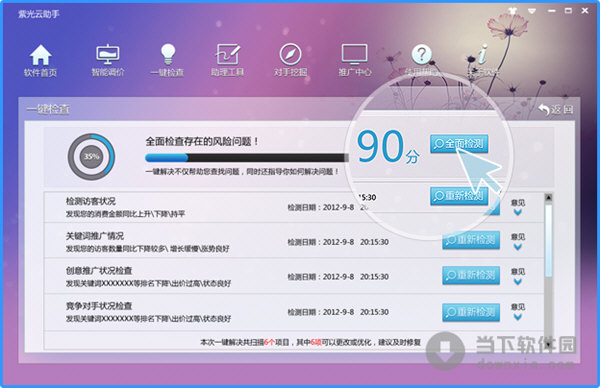Click description 发现您的消费金额同比上升\下降\持平
The image size is (600, 388).
tap(126, 214)
